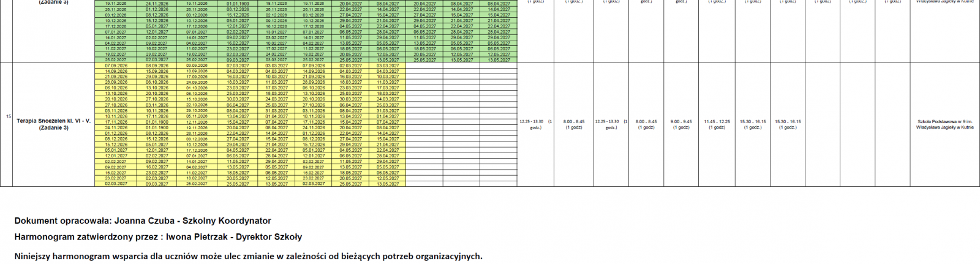Select the 15.09.2026 yellow date cell
980x264 pixels.
point(157,71)
